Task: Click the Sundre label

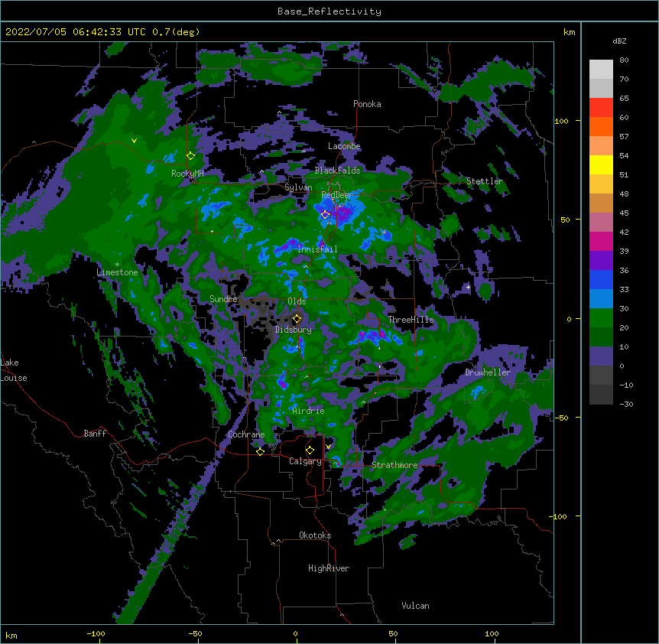Action: click(223, 299)
